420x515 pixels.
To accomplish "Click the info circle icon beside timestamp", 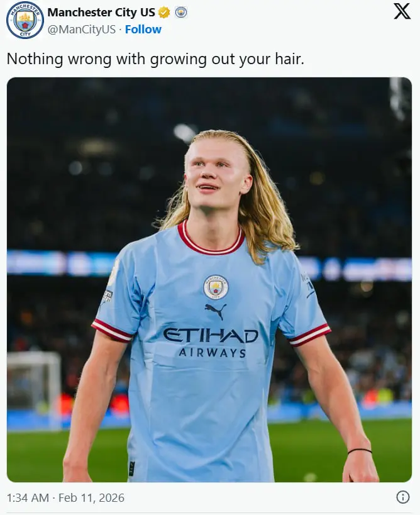I will pyautogui.click(x=402, y=497).
